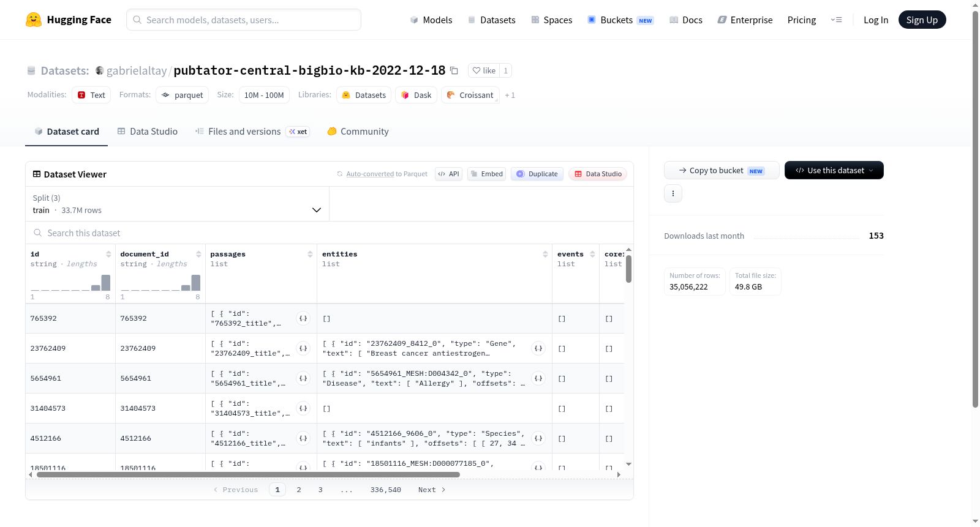Go to Spaces

tap(551, 20)
